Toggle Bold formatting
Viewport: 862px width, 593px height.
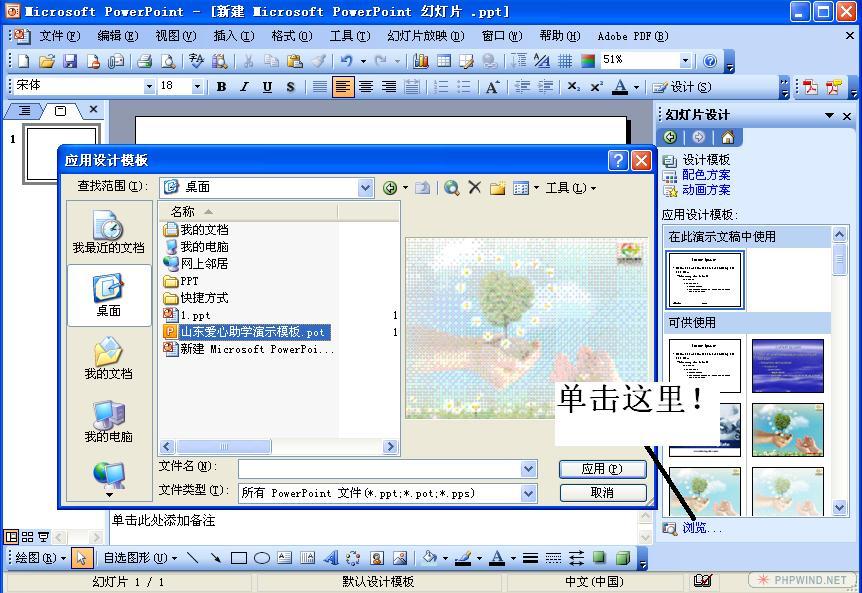point(222,86)
